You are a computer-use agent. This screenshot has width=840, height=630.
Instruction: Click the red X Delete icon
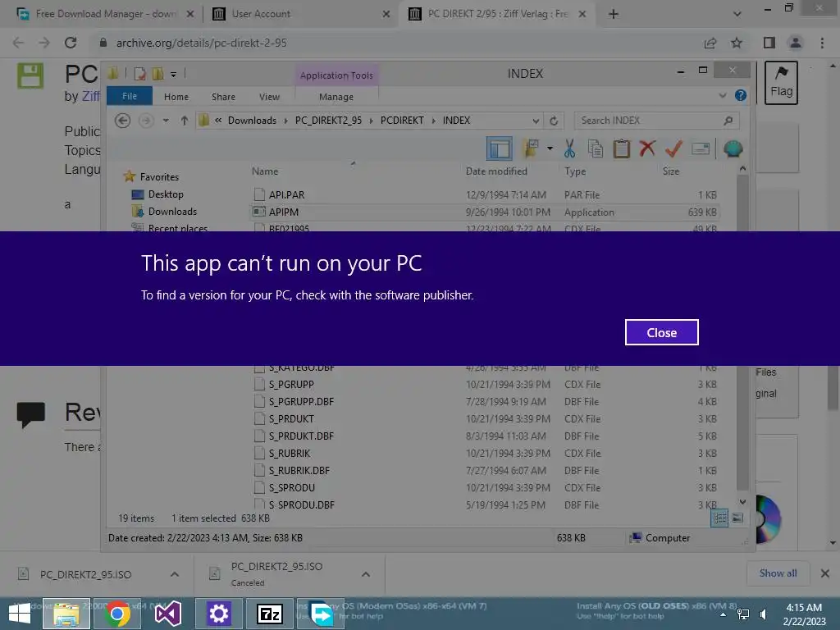coord(647,148)
